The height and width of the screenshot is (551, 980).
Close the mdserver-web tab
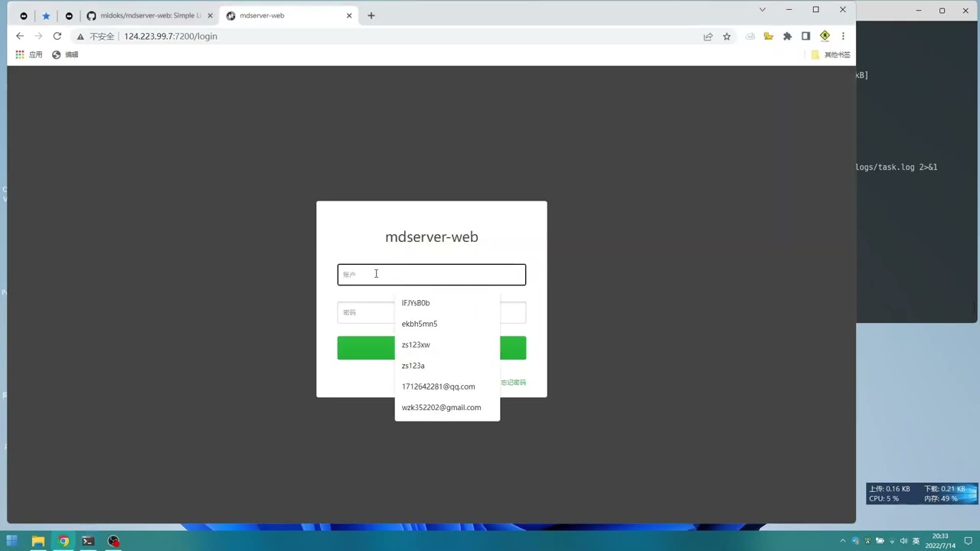click(349, 15)
